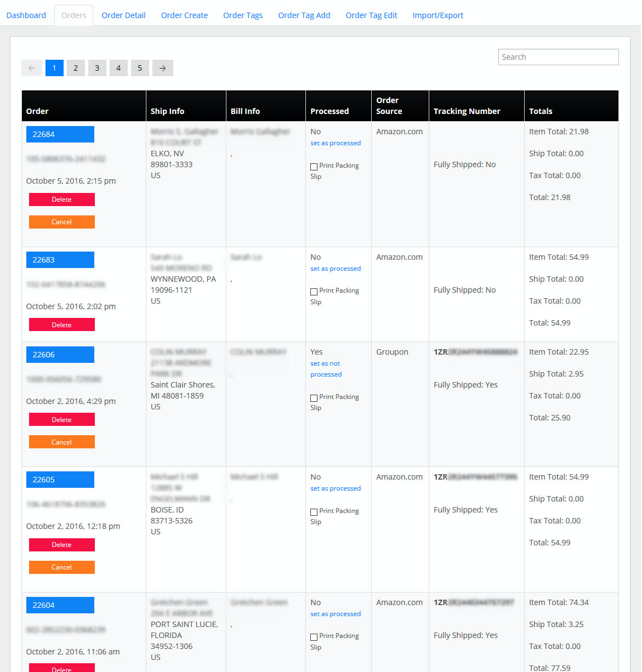View page 4 of the order list
The image size is (642, 672).
(118, 67)
